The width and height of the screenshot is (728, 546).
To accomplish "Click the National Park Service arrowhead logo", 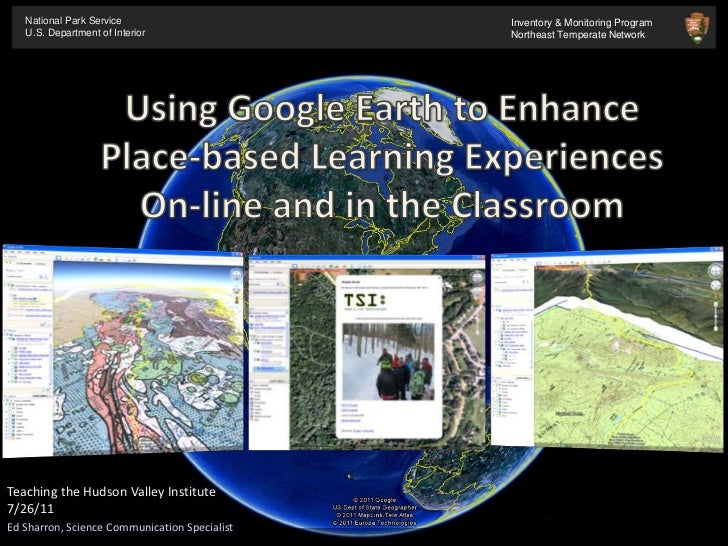I will 697,28.
